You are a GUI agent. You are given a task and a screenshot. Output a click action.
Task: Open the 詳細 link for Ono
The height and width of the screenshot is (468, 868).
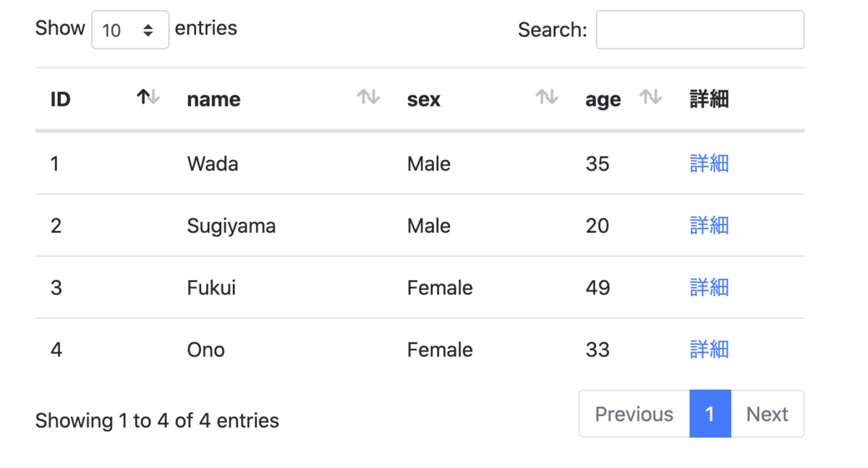tap(709, 350)
